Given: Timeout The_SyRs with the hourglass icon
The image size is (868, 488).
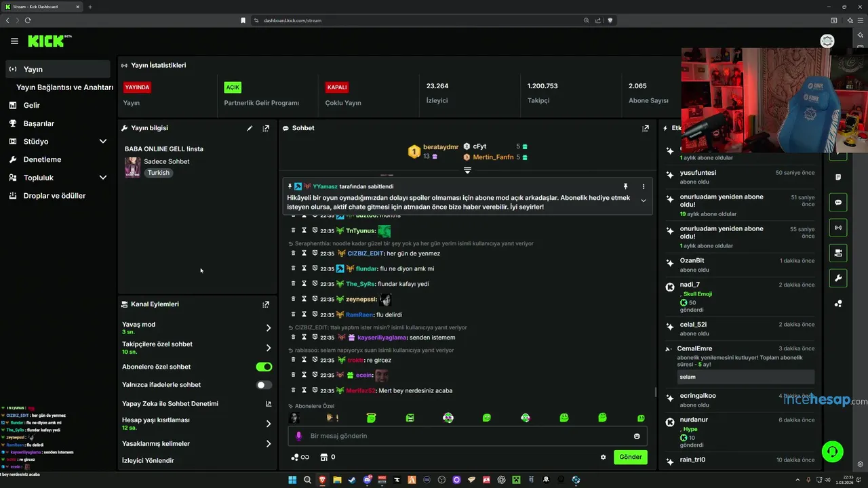Looking at the screenshot, I should 304,284.
